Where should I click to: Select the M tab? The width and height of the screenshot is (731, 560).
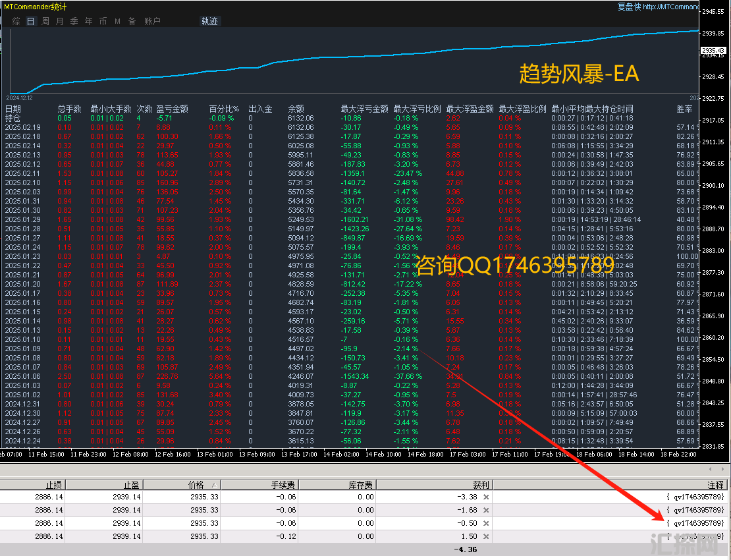click(117, 21)
